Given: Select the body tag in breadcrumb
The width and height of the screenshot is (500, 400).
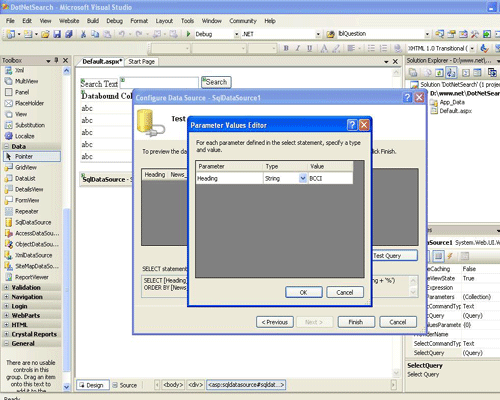Looking at the screenshot, I should [x=173, y=385].
